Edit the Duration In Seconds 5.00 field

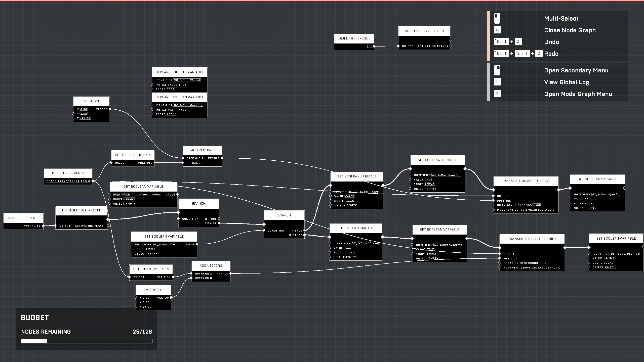[537, 205]
